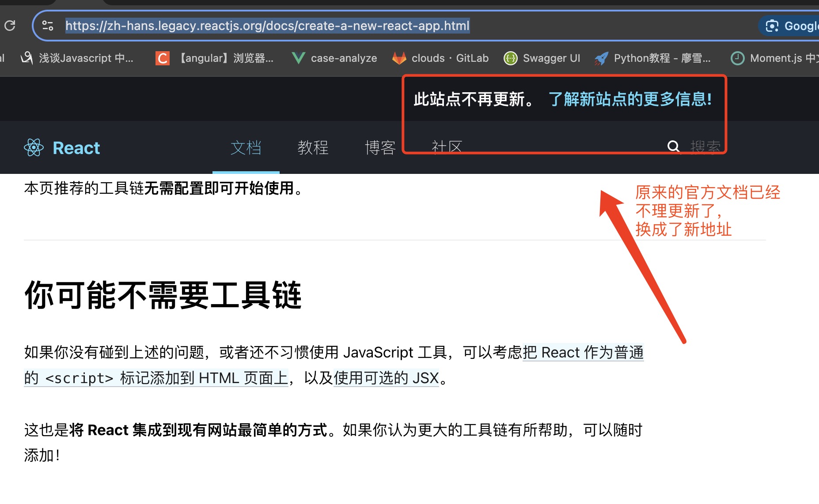Click the GitLab fox favicon
Screen dimensions: 819x504
tap(399, 58)
